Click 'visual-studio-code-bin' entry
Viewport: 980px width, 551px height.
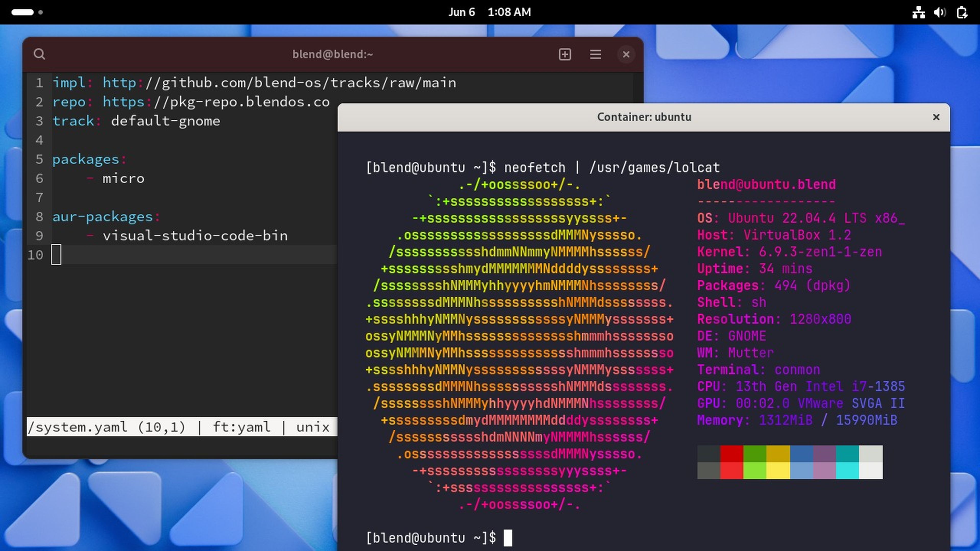[195, 236]
